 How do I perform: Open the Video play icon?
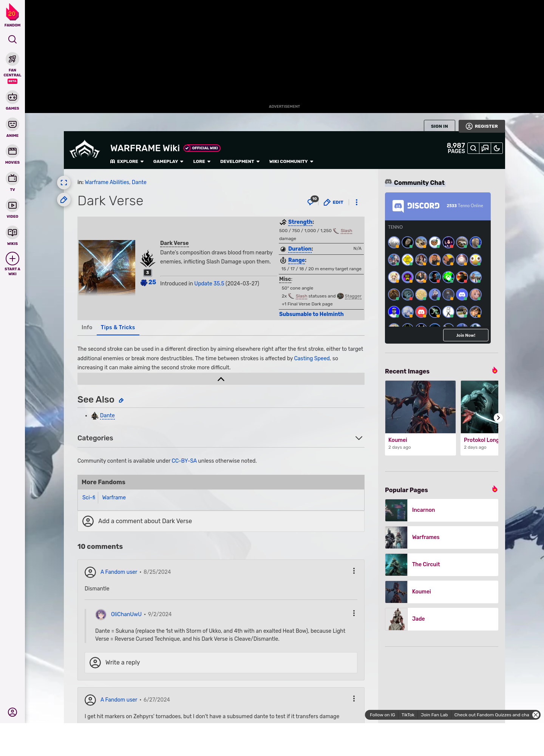point(12,205)
